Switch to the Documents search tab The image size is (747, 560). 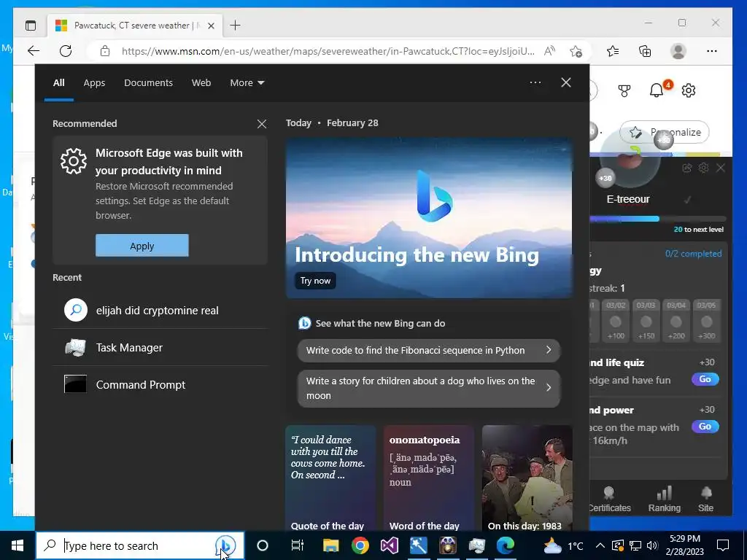click(x=148, y=83)
